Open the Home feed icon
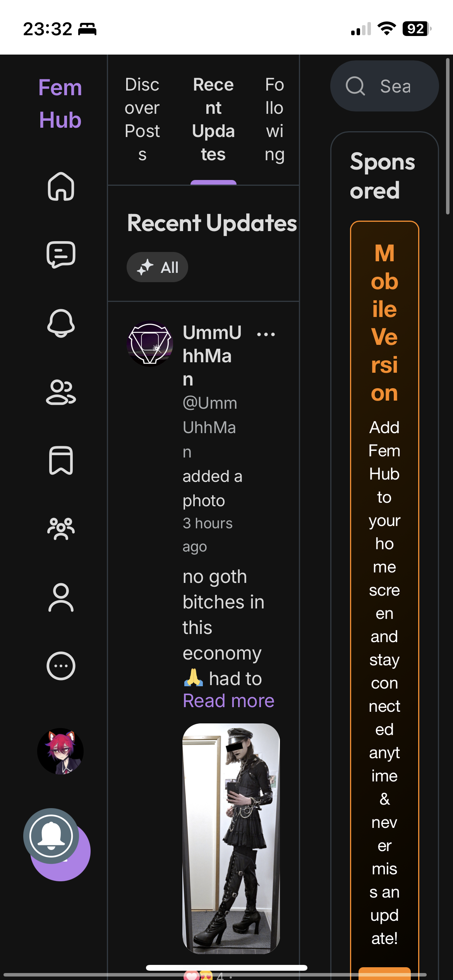 click(x=61, y=187)
